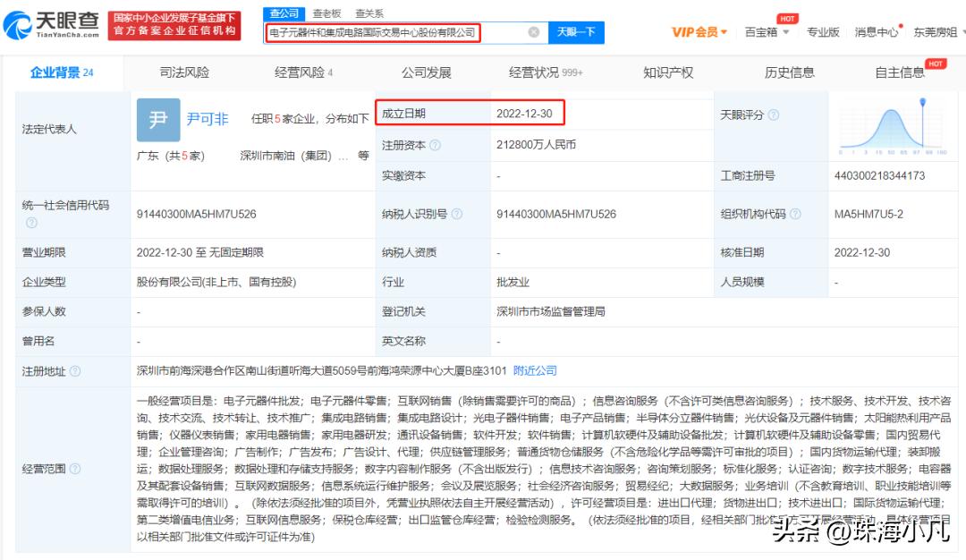The image size is (966, 560).
Task: Click the 天眼一下 search button
Action: tap(575, 31)
